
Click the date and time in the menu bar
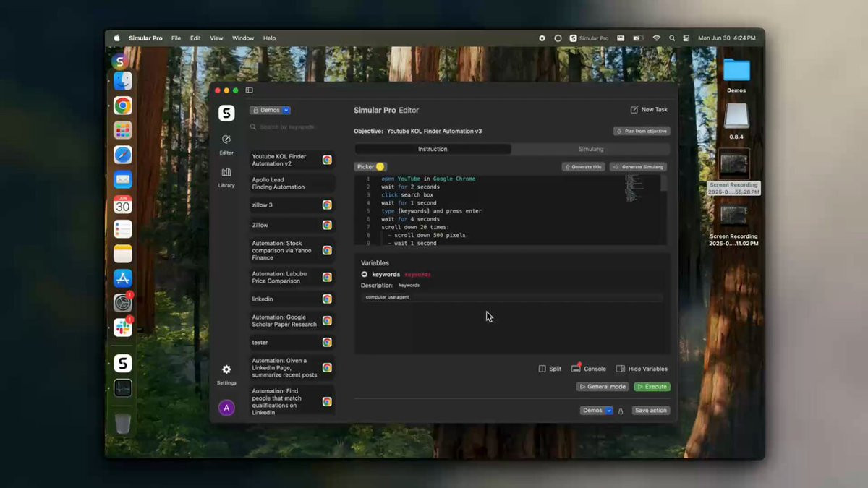coord(727,38)
